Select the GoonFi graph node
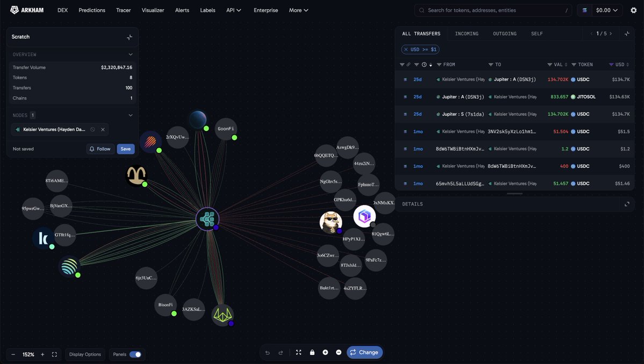Viewport: 644px width, 364px height. [226, 129]
